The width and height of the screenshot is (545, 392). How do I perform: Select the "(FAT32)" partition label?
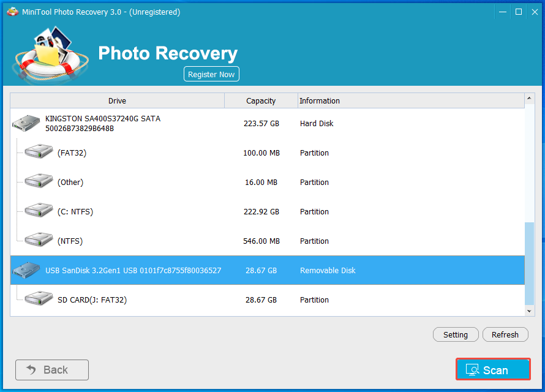72,153
